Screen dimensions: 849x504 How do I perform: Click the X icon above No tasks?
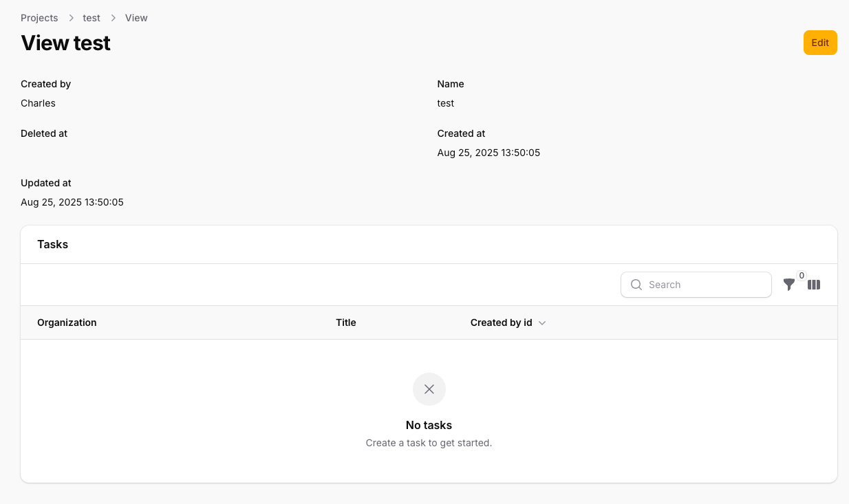(429, 389)
